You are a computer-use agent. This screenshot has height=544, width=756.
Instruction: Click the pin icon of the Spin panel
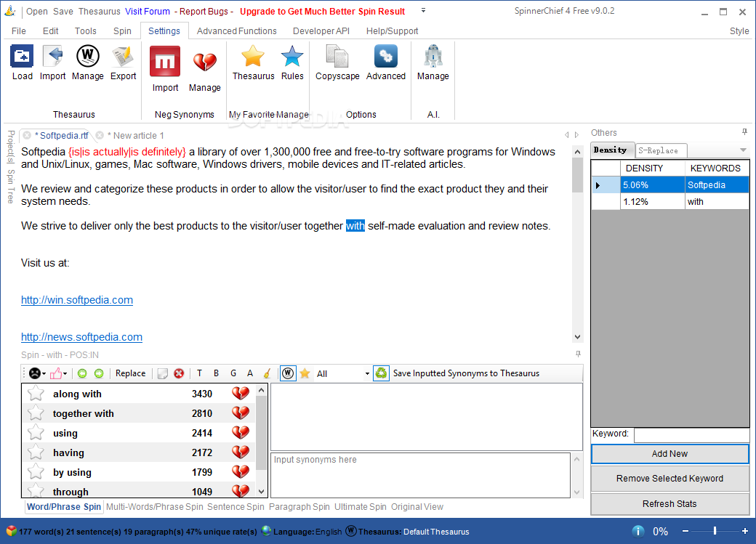[x=578, y=354]
